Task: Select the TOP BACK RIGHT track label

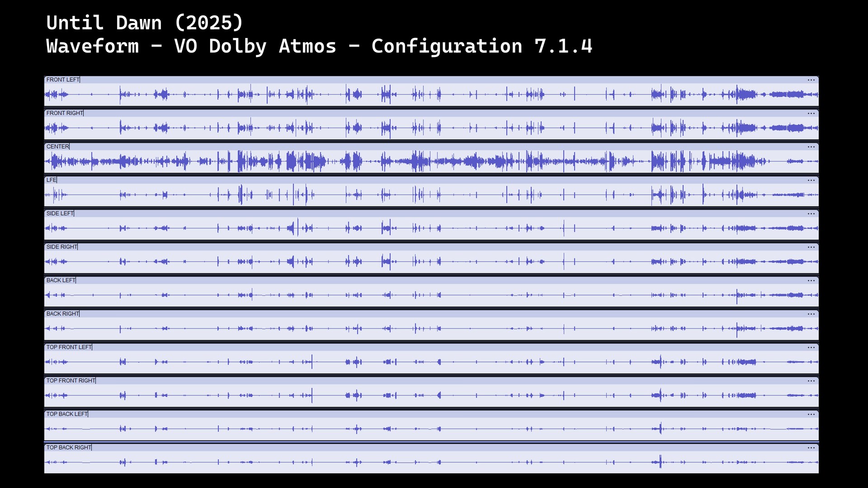Action: [69, 447]
